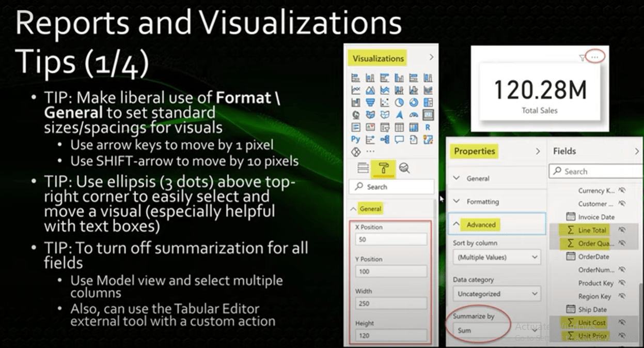Choose the treemap visual icon

(428, 102)
